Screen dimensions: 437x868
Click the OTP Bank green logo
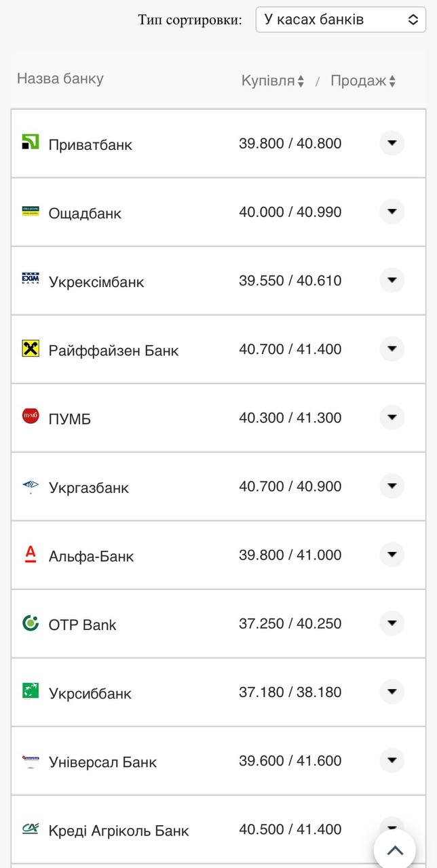30,623
